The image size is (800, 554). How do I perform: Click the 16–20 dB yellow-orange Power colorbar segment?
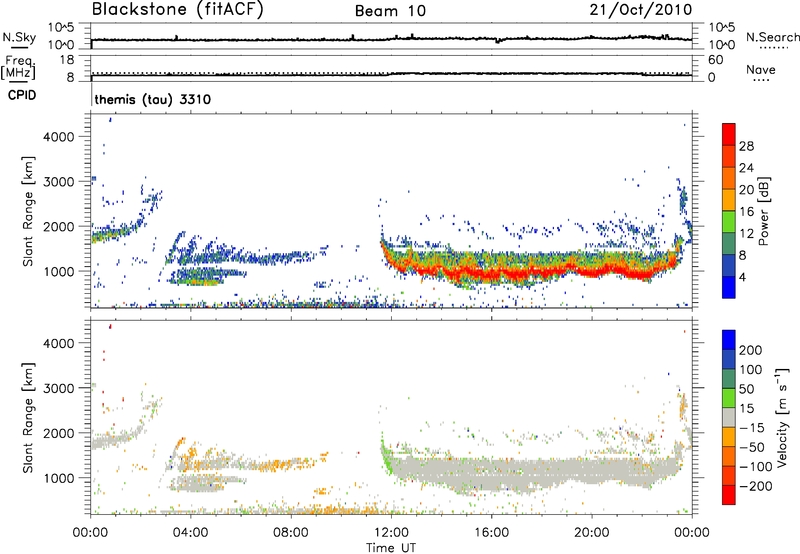coord(729,200)
